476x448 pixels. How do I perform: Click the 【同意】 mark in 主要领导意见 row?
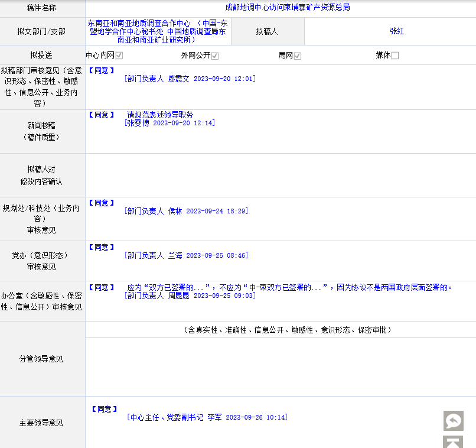(104, 409)
